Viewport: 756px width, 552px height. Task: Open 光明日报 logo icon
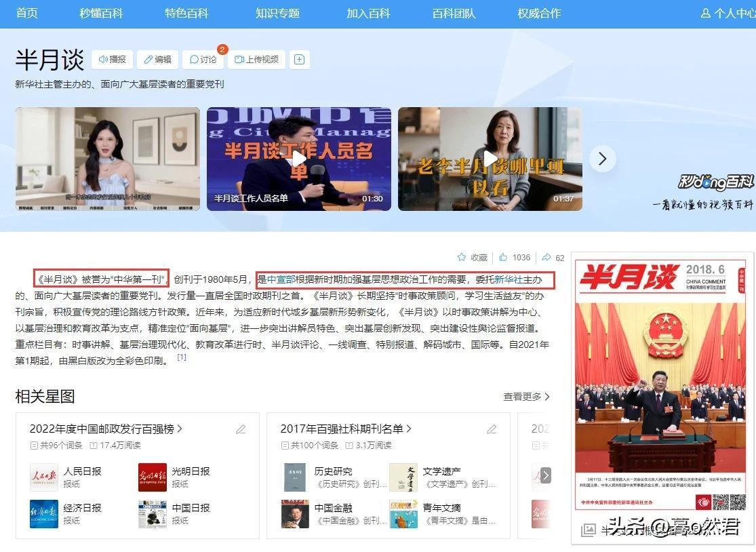click(153, 477)
